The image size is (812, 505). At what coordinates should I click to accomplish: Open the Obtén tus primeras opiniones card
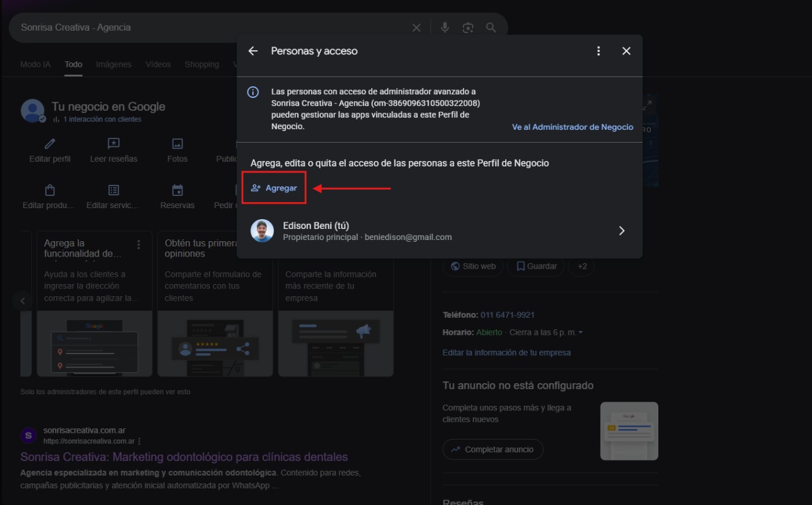point(215,304)
